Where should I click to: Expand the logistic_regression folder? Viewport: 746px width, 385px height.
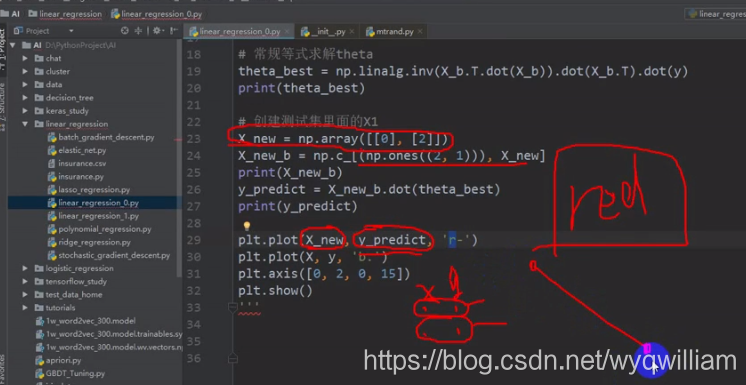25,268
